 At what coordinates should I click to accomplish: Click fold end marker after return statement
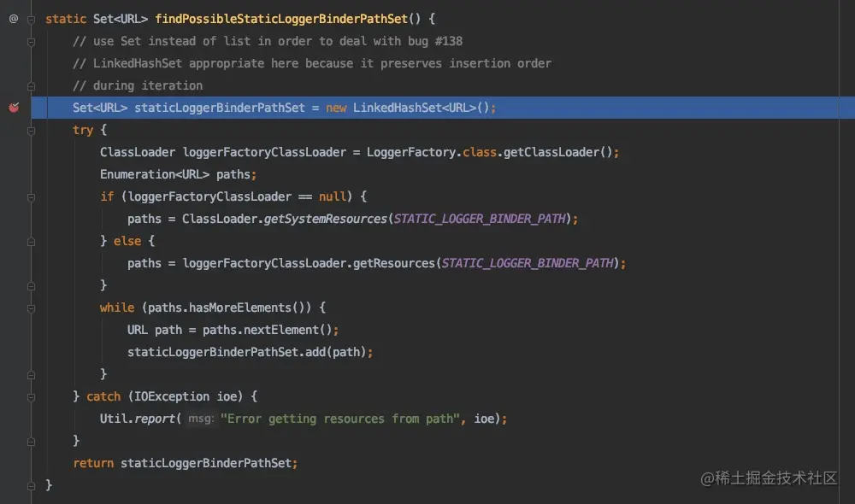click(31, 485)
